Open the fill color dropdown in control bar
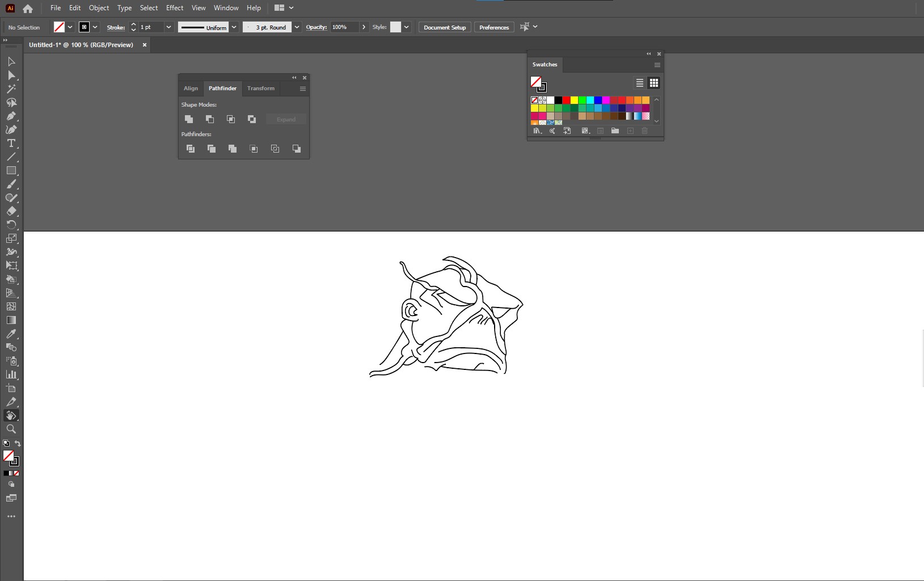Viewport: 924px width, 581px height. [70, 27]
